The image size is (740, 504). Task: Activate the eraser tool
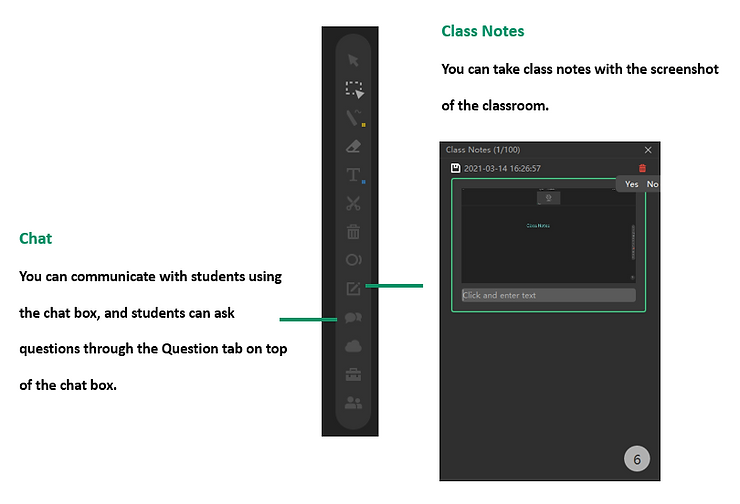coord(353,146)
